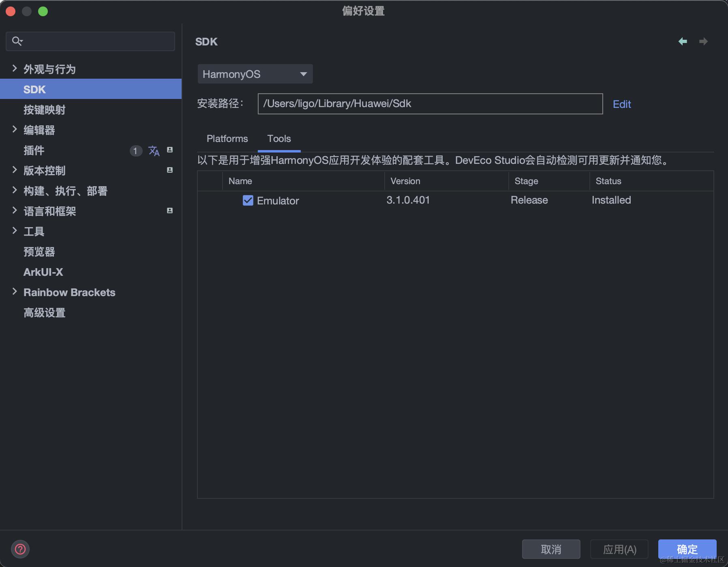Go back with the left arrow icon
The height and width of the screenshot is (567, 728).
pos(683,41)
